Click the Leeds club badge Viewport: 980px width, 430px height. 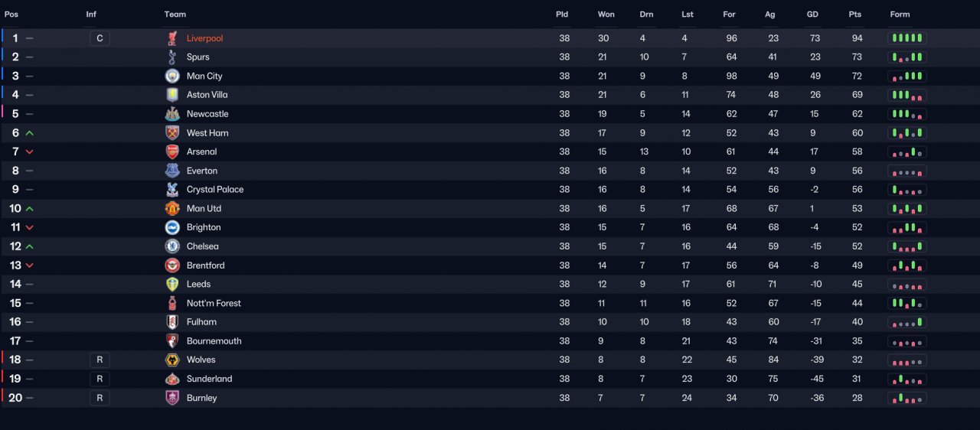pos(172,284)
